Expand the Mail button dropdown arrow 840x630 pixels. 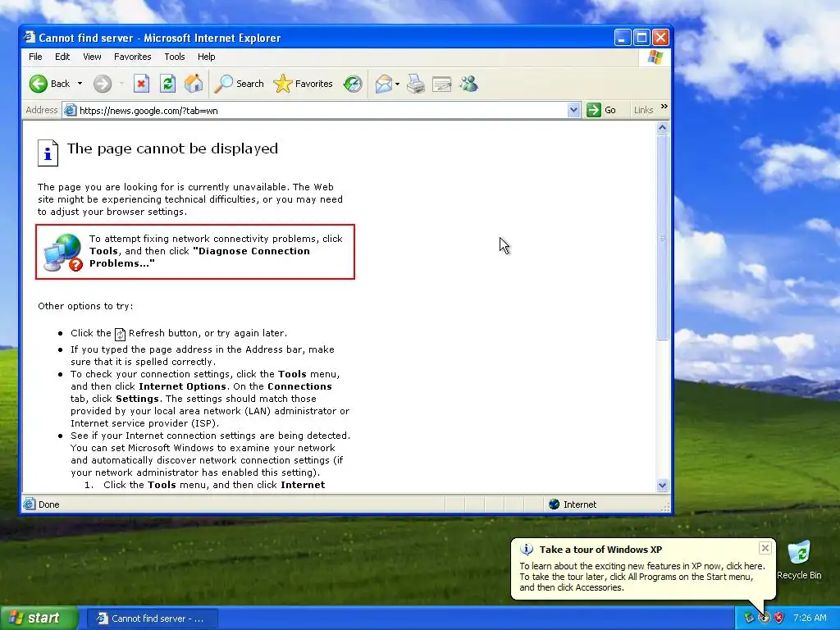(397, 84)
